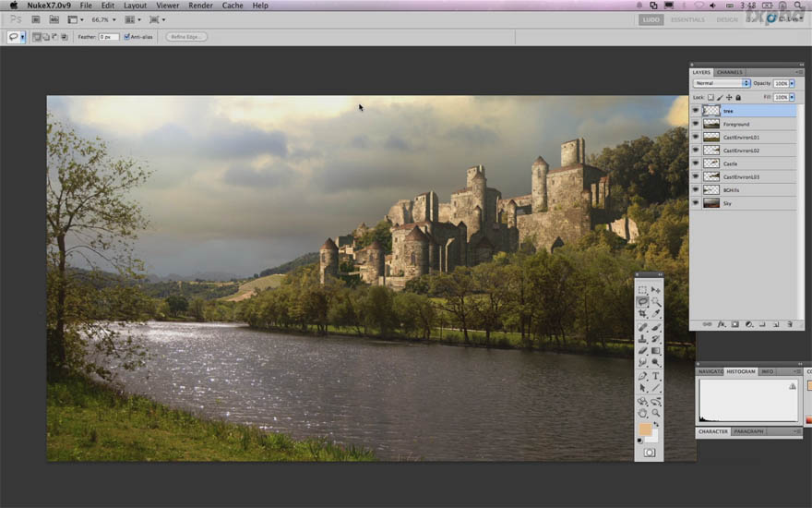Switch to the Channels tab

tap(730, 72)
